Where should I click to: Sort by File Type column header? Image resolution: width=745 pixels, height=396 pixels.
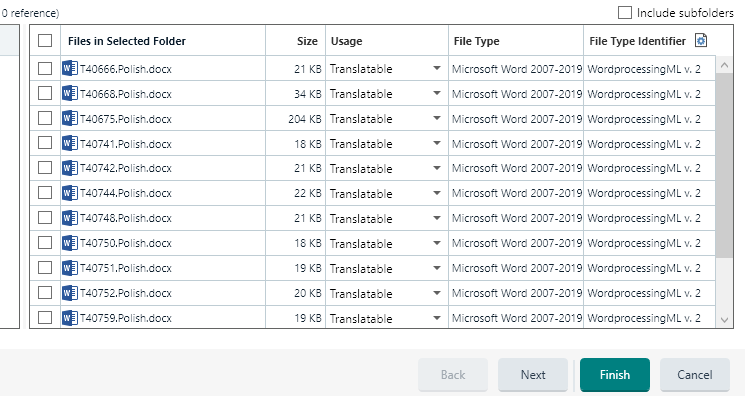pos(516,41)
